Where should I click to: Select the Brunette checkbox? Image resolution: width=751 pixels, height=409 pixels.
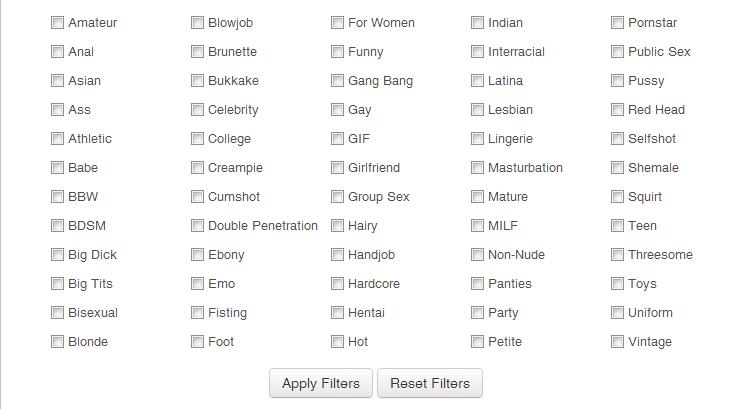[x=197, y=52]
